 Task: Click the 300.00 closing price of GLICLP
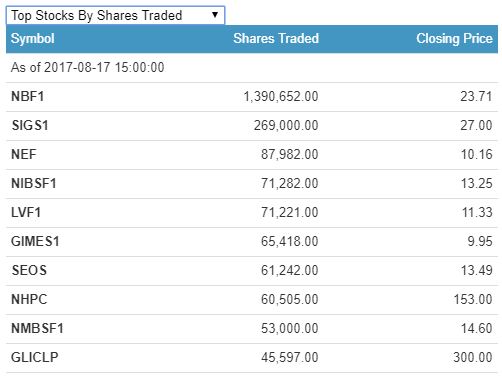pyautogui.click(x=473, y=358)
